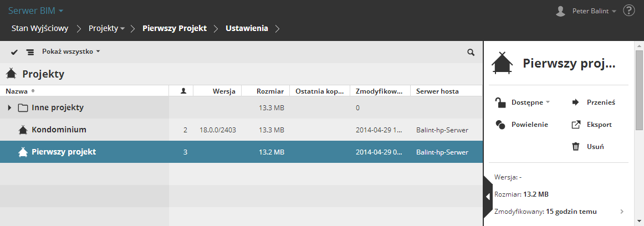The image size is (644, 226).
Task: Click the list view icon in toolbar
Action: (30, 52)
